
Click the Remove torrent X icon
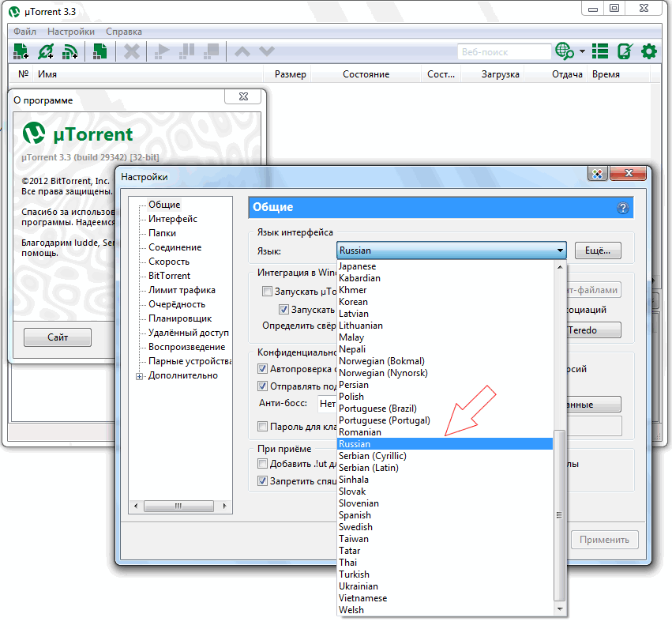pos(132,51)
